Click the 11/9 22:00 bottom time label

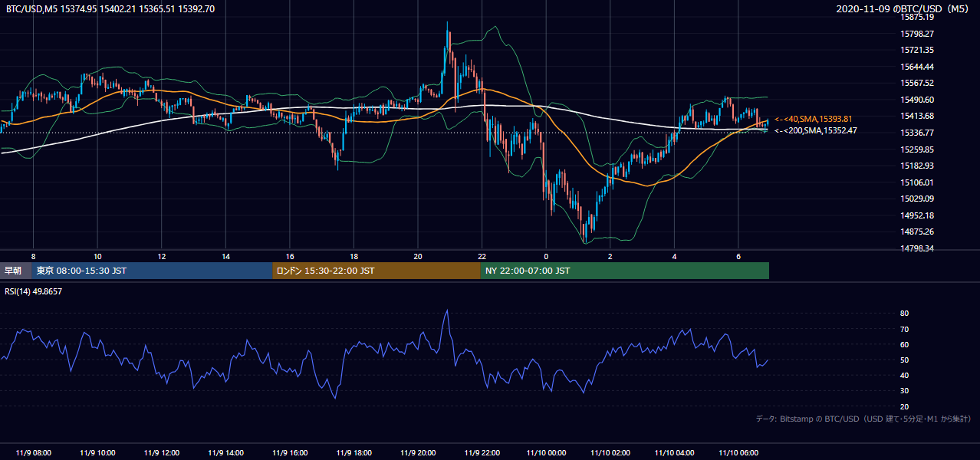[482, 453]
